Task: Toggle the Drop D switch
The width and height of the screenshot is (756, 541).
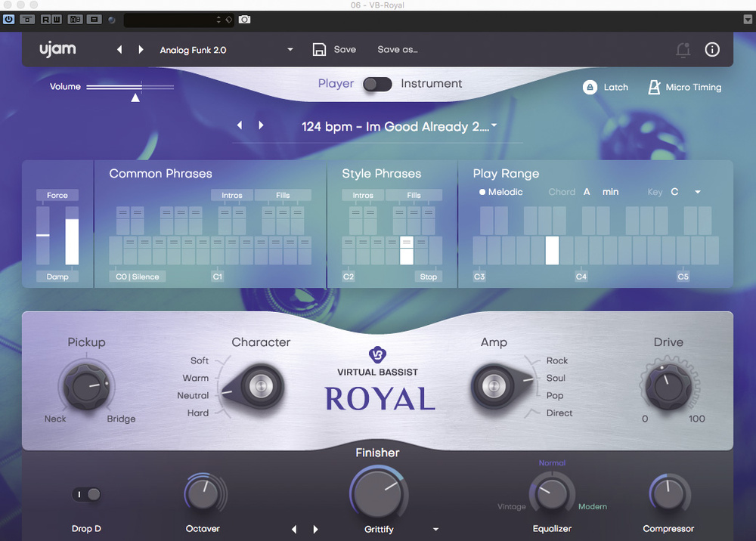Action: [87, 494]
